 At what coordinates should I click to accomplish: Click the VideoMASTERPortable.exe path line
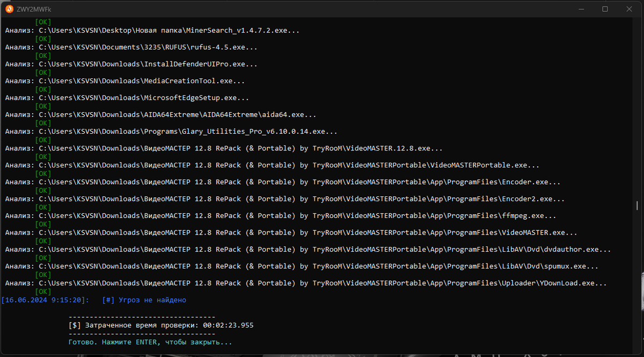point(272,165)
